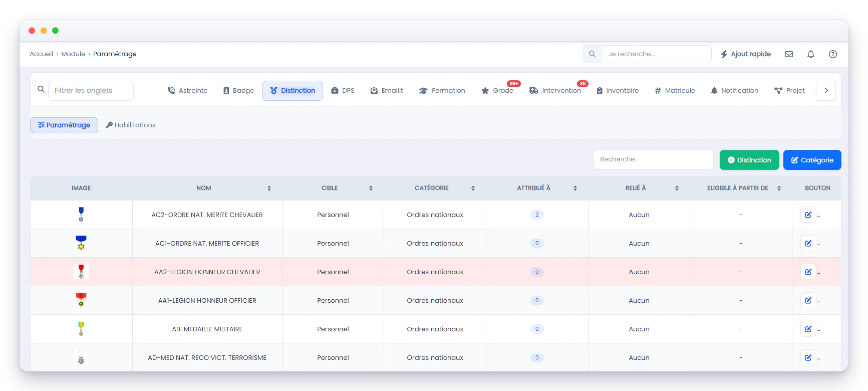Click the AC1-ORDRE NAT. MERITE OFFICIER medal image
868x391 pixels.
tap(81, 243)
